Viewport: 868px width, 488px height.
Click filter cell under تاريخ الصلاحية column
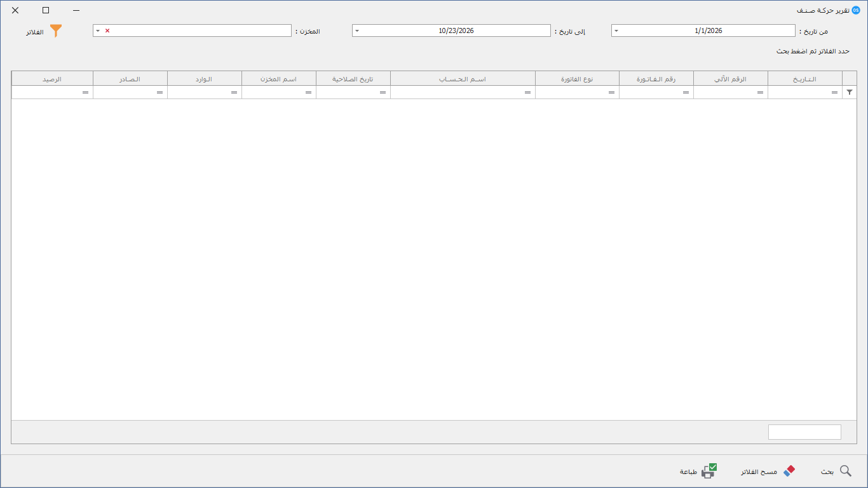(353, 92)
